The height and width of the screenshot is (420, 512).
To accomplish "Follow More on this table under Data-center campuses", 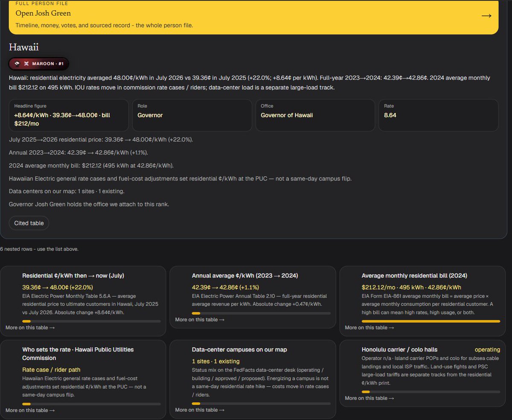I will [200, 410].
